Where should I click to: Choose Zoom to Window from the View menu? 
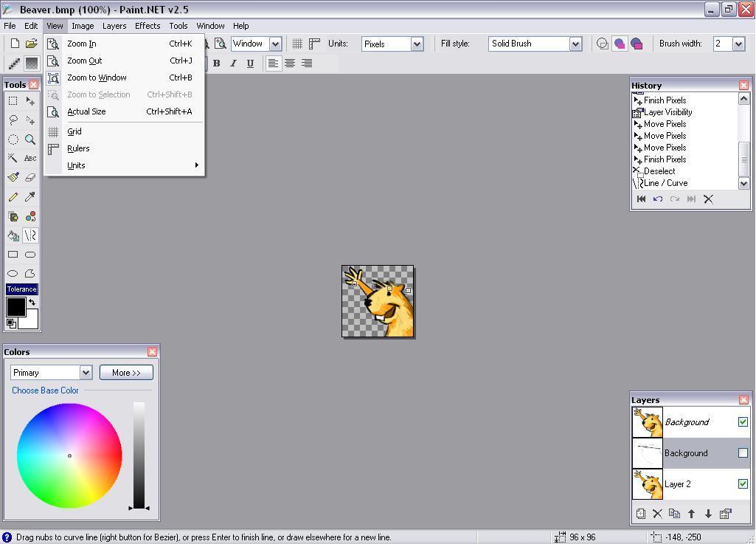coord(97,78)
